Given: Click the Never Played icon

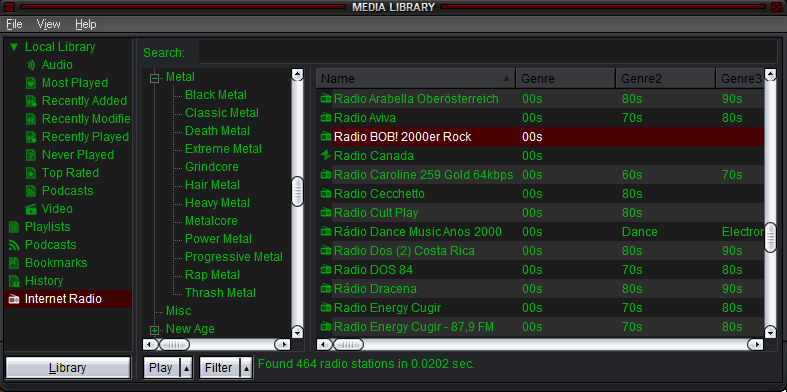Looking at the screenshot, I should tap(31, 155).
